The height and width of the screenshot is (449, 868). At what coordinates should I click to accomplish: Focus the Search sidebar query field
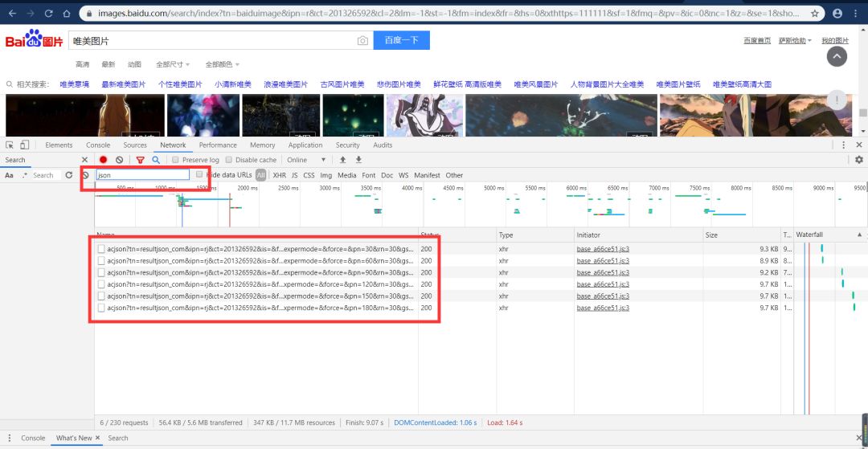(x=46, y=175)
